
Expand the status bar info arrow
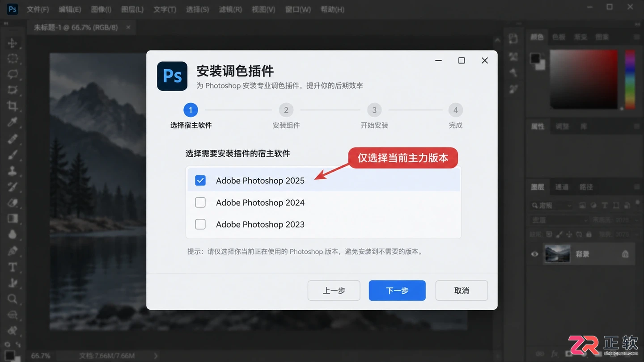pos(156,356)
